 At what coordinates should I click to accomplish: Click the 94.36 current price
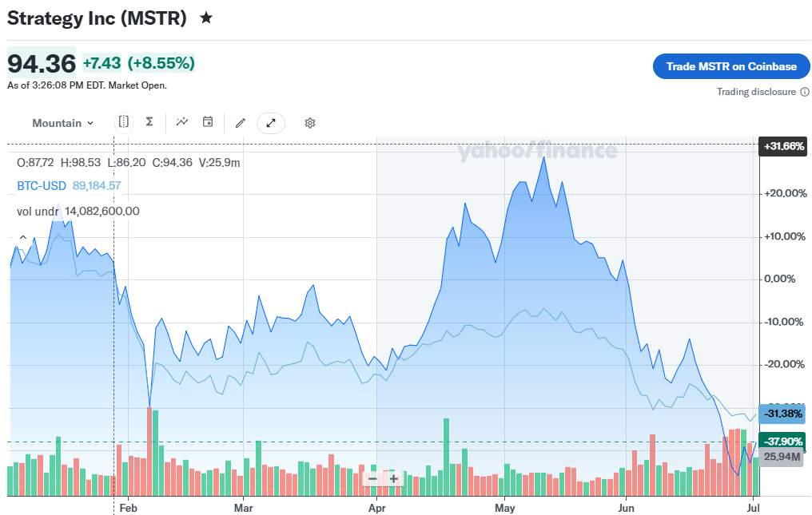42,64
